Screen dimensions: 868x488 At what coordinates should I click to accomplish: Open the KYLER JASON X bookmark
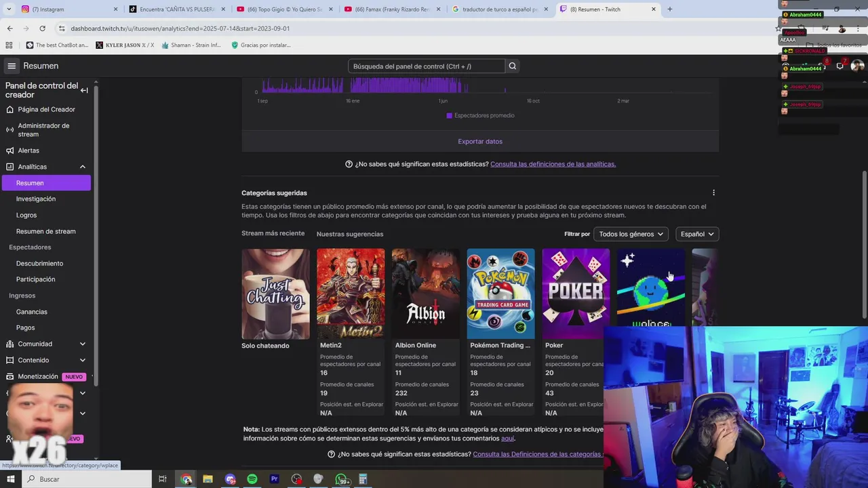[125, 45]
